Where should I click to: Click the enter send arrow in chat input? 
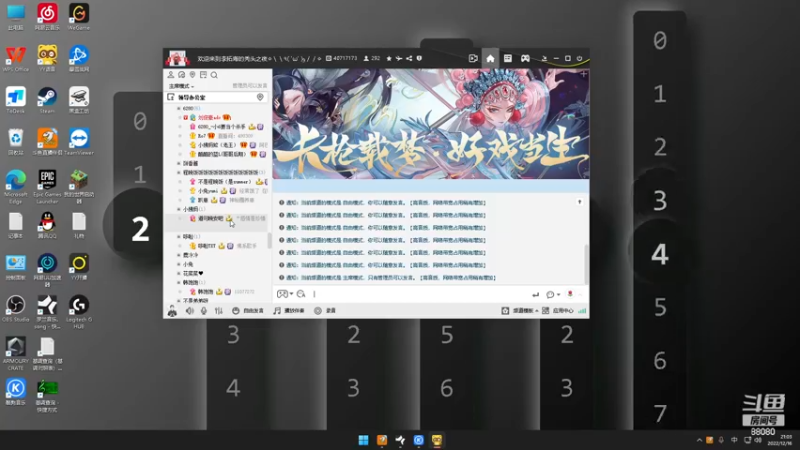coord(535,294)
